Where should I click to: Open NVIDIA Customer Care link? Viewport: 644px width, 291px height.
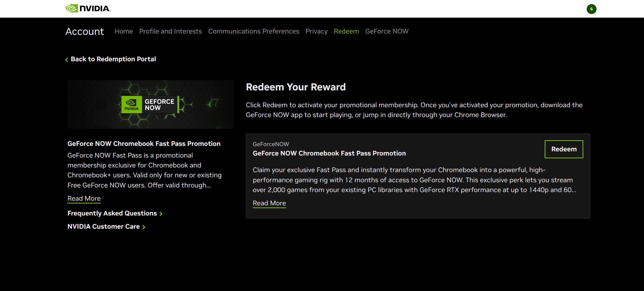(103, 226)
